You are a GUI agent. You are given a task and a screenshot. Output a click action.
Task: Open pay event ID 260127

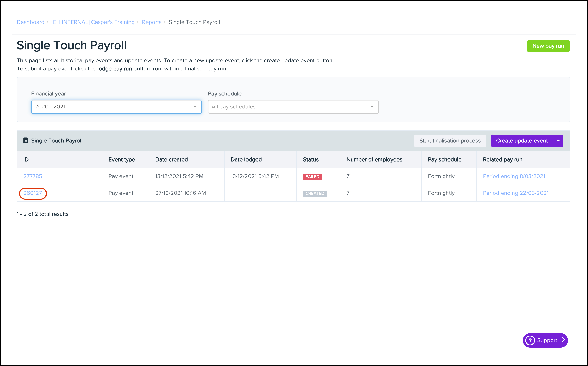point(33,193)
